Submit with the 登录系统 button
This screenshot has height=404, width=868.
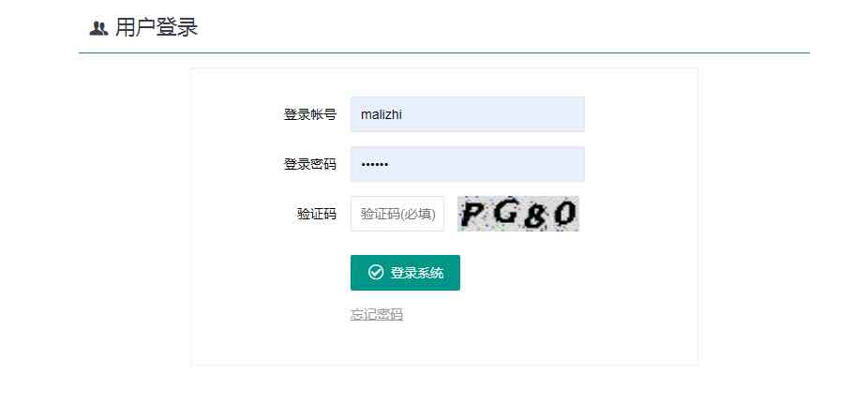(405, 273)
